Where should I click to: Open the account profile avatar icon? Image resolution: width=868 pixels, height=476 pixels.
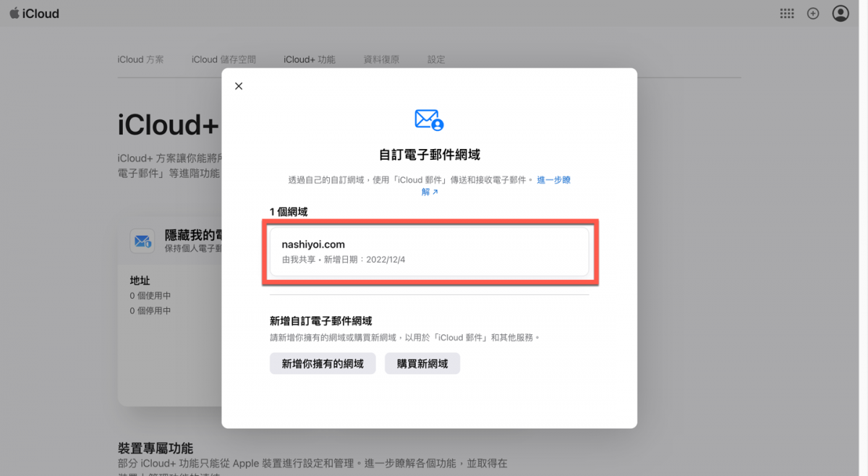(x=841, y=13)
